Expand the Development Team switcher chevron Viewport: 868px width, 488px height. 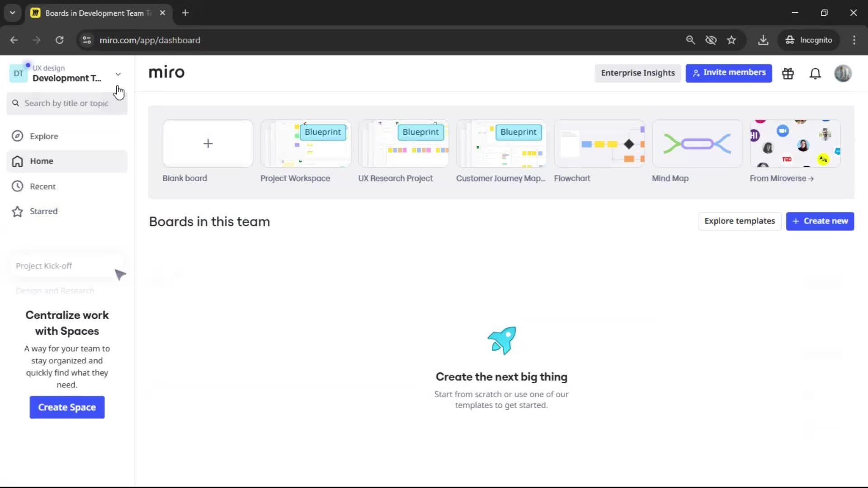click(118, 74)
